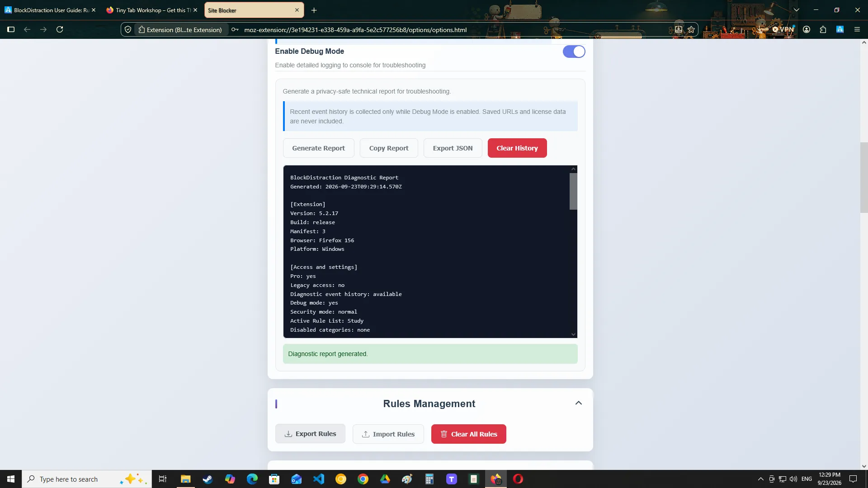
Task: Open the taskbar clock and date
Action: [830, 479]
